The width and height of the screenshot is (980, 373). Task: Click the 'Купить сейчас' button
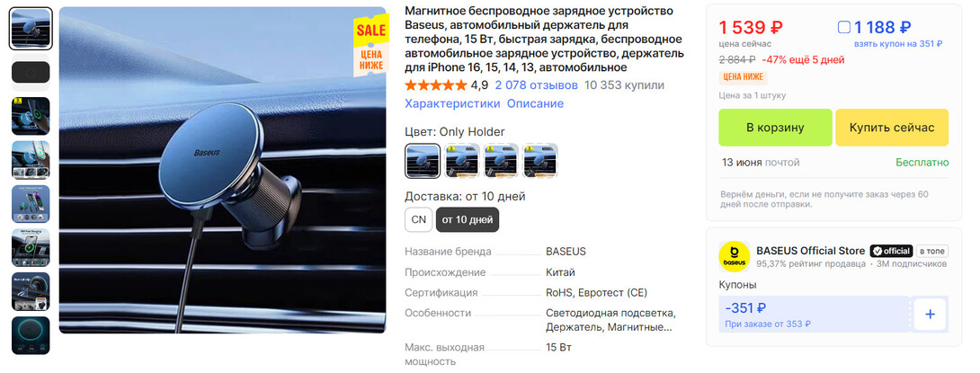click(x=892, y=128)
